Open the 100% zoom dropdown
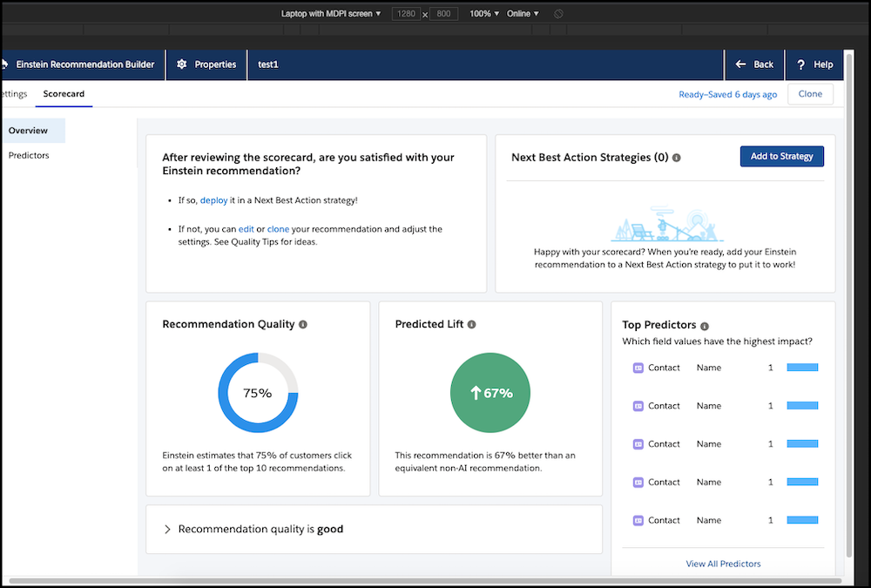The image size is (871, 588). [484, 14]
